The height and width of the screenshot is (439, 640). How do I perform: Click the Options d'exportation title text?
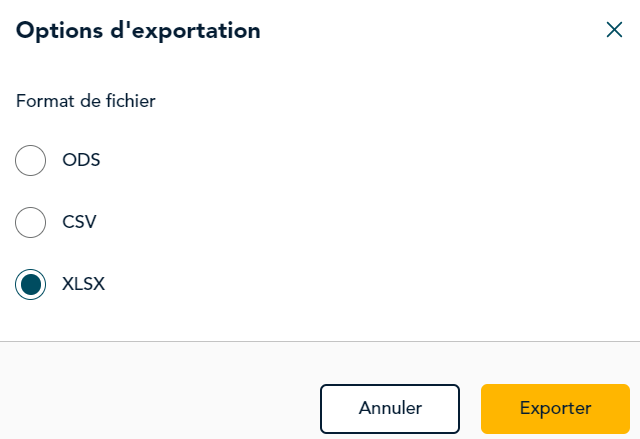(138, 31)
